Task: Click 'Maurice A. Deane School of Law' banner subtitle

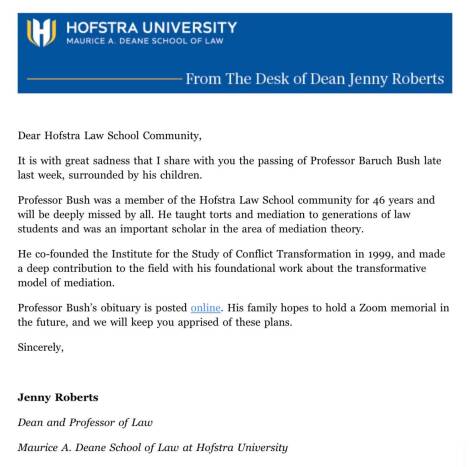Action: tap(145, 41)
